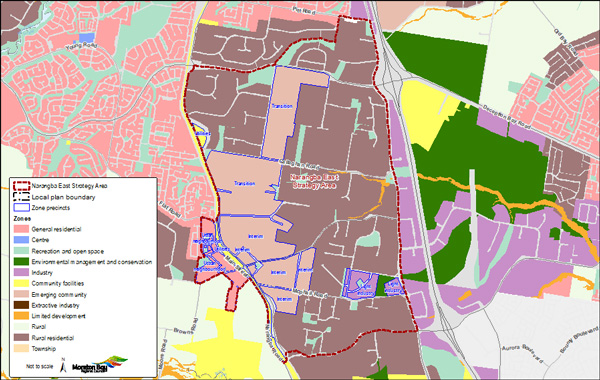The width and height of the screenshot is (600, 380).
Task: Select the pale Rural legend swatch
Action: coord(21,327)
